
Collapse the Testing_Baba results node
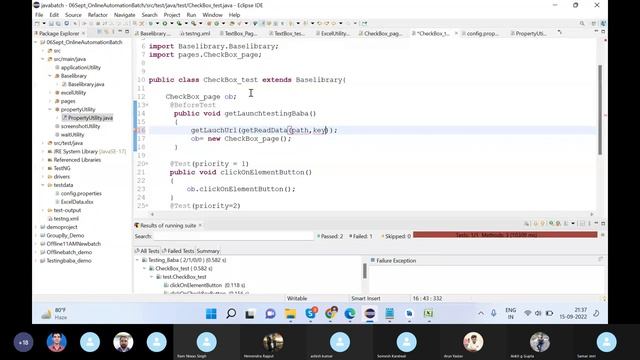tap(137, 260)
